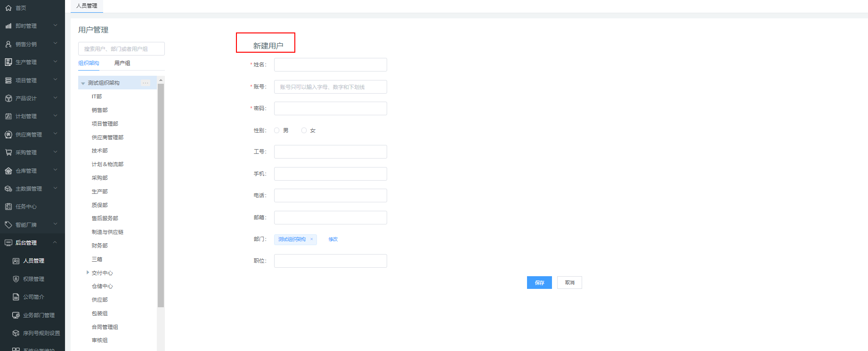Image resolution: width=868 pixels, height=351 pixels.
Task: Select the 女 gender radio button
Action: tap(304, 130)
